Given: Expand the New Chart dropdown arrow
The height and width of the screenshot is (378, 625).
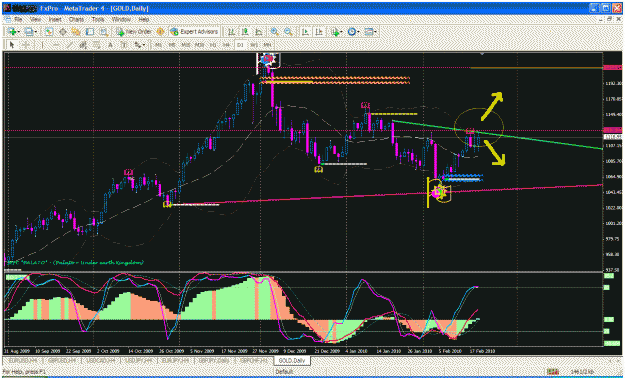Looking at the screenshot, I should pyautogui.click(x=18, y=32).
